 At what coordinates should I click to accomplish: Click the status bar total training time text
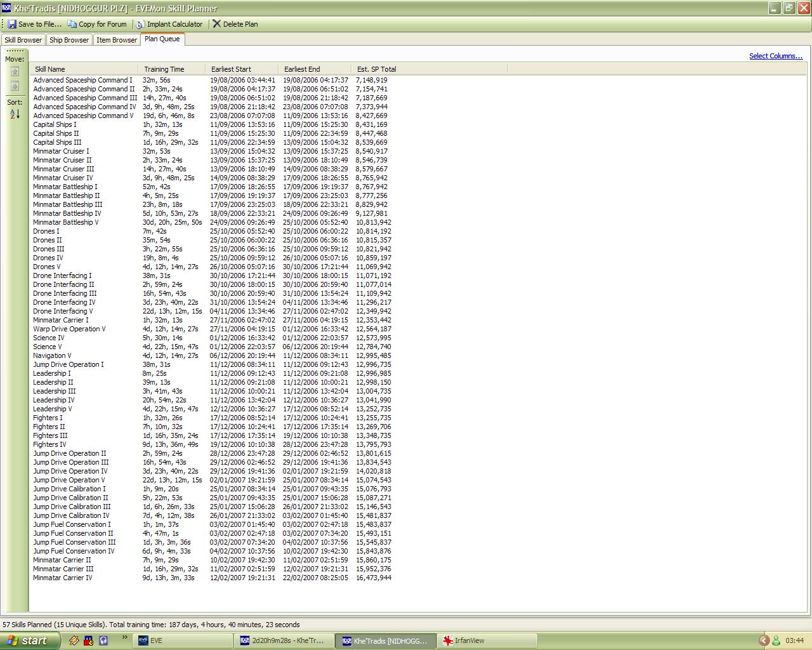(x=204, y=625)
